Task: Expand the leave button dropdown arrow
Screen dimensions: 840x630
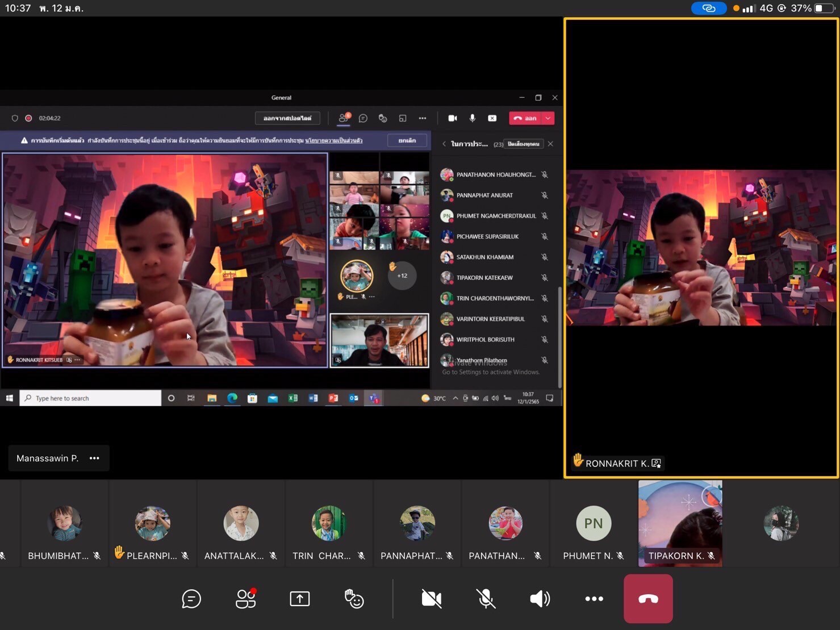Action: (548, 118)
